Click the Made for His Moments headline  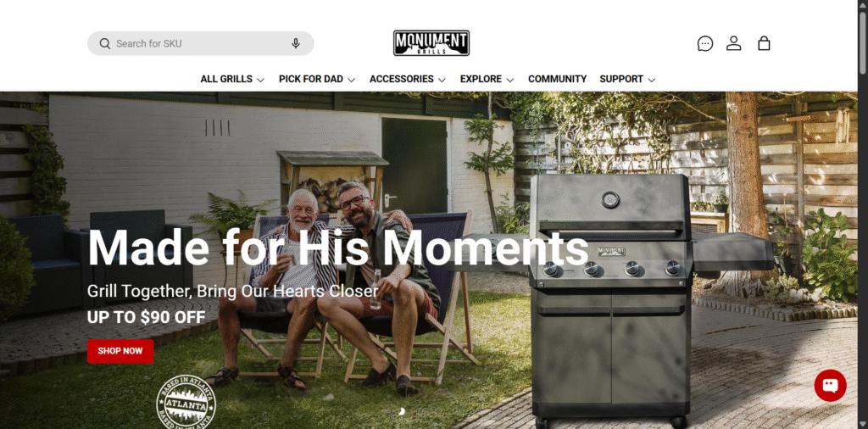point(337,248)
